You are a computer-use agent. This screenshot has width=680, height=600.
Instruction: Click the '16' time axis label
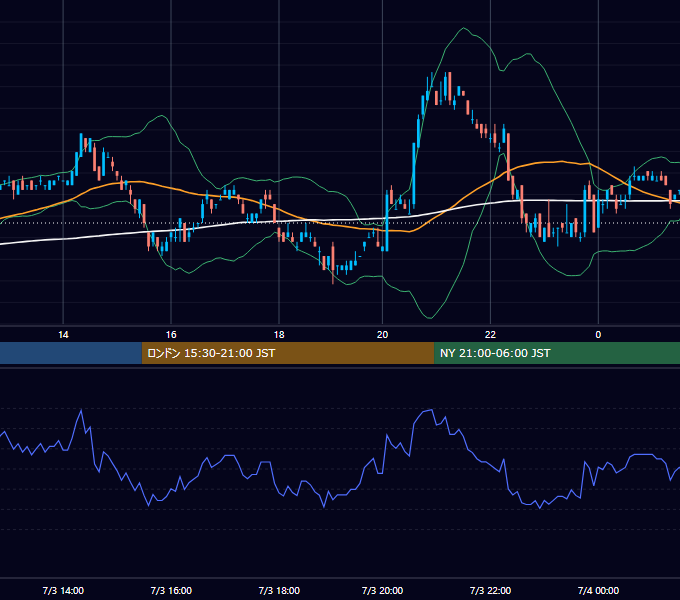171,334
